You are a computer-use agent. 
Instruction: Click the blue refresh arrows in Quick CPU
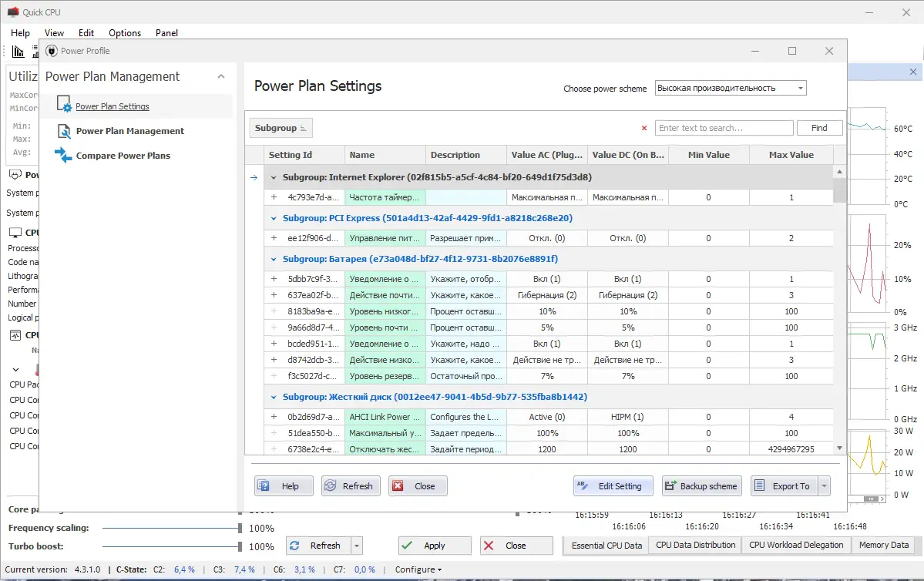click(294, 546)
